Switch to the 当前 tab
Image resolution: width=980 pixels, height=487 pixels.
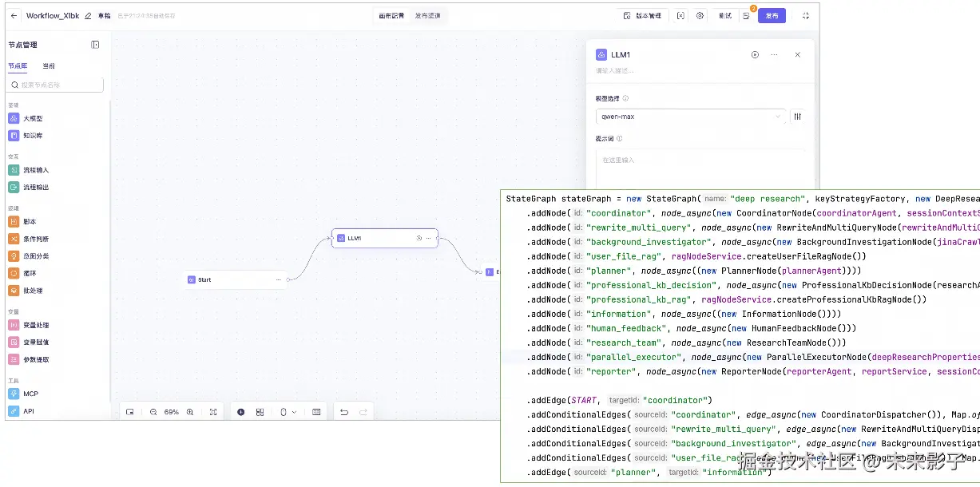[x=49, y=65]
